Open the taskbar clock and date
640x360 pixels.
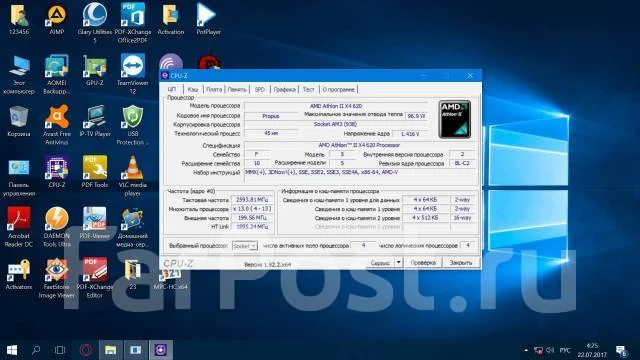(592, 350)
